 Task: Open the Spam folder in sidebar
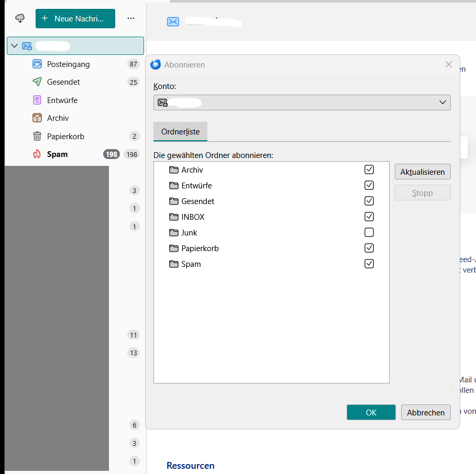coord(75,154)
